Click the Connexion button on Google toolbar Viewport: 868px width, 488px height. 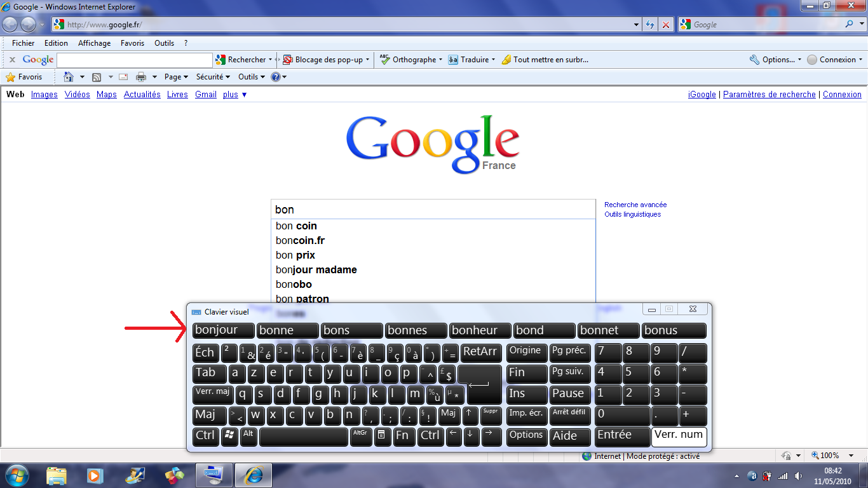[835, 60]
